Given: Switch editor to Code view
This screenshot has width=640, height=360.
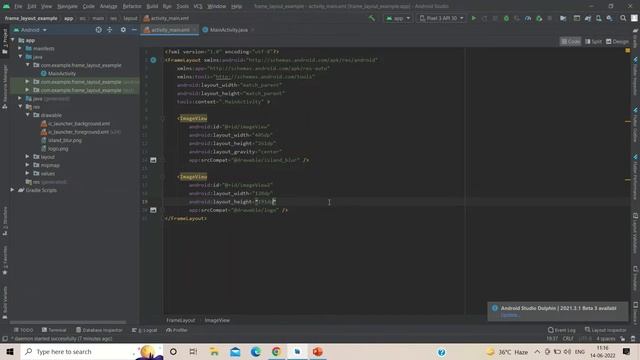Looking at the screenshot, I should pos(571,42).
